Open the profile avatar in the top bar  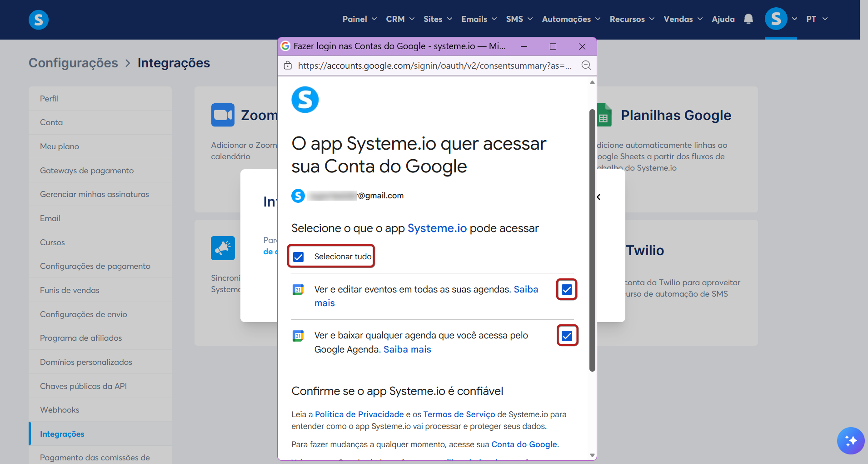776,19
